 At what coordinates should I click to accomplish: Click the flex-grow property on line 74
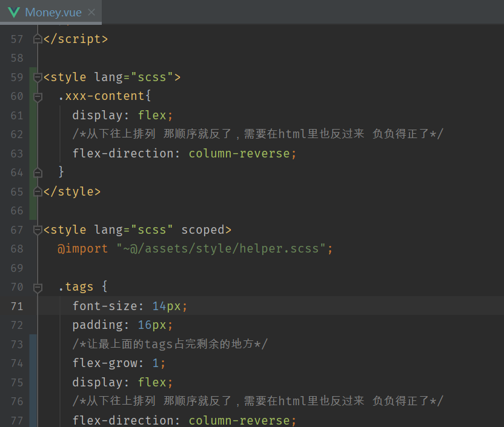point(105,363)
